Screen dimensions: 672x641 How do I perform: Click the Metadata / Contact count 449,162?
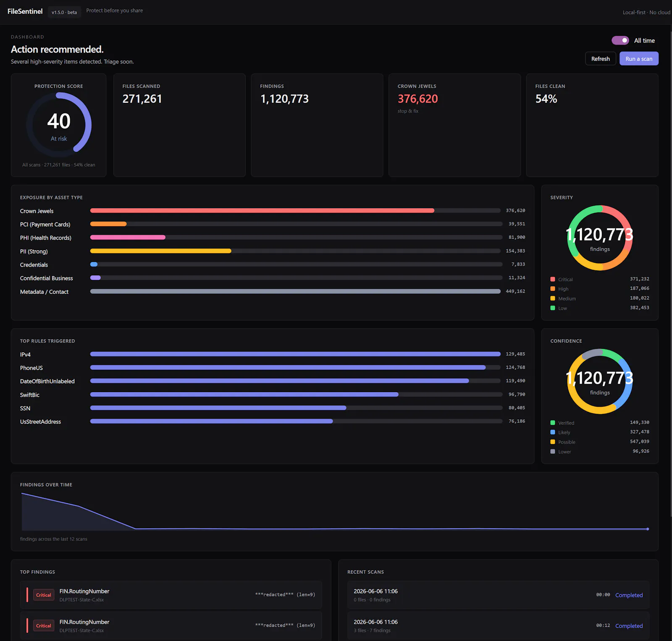[515, 291]
